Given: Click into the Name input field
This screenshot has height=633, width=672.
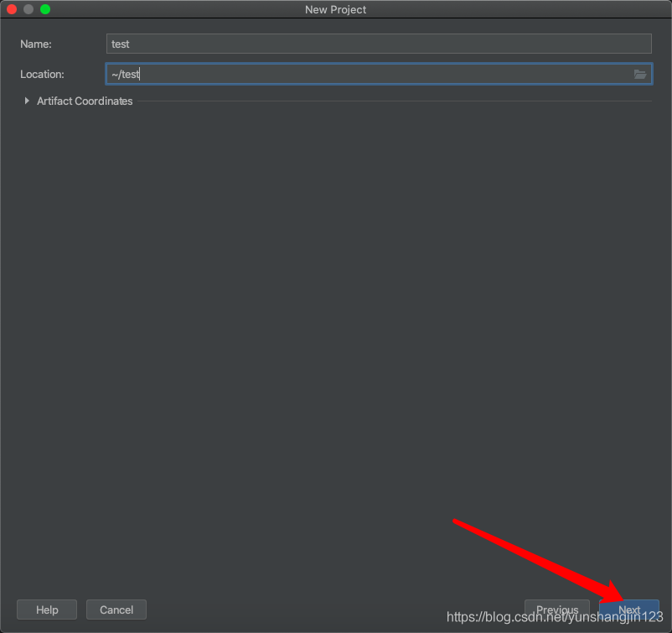Looking at the screenshot, I should point(379,44).
